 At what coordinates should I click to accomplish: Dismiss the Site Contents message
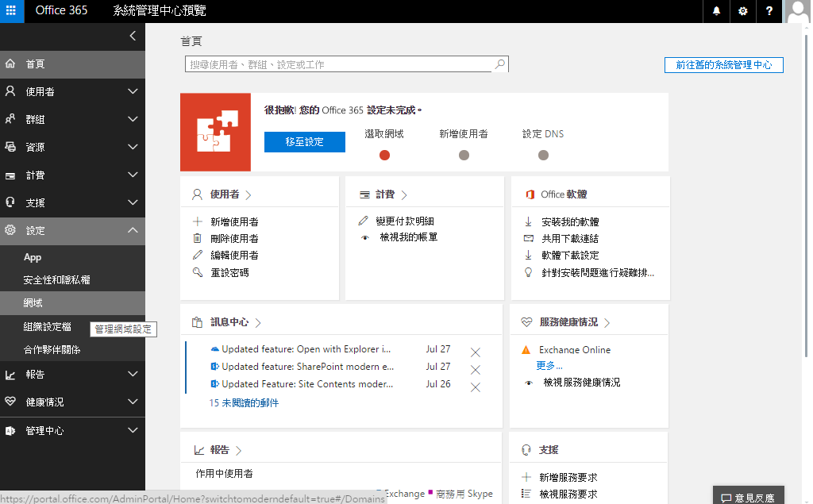[475, 387]
